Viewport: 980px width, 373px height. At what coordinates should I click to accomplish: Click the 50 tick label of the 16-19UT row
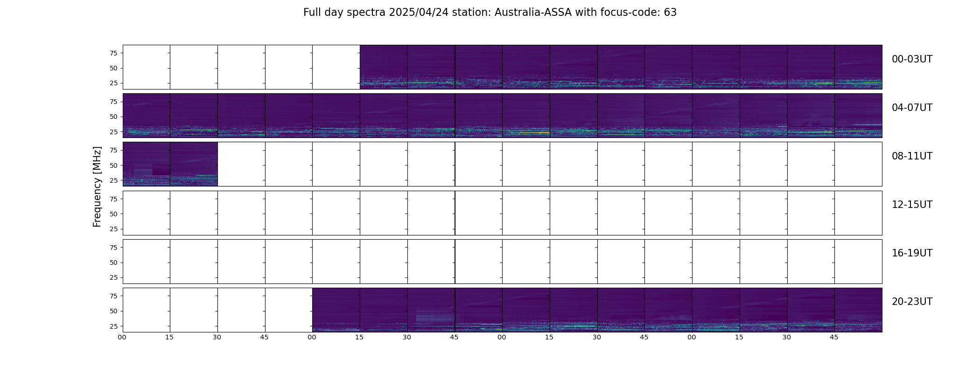point(113,262)
